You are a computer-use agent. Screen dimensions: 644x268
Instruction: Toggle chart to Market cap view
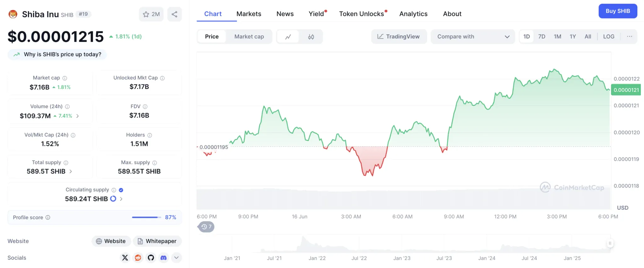click(249, 36)
